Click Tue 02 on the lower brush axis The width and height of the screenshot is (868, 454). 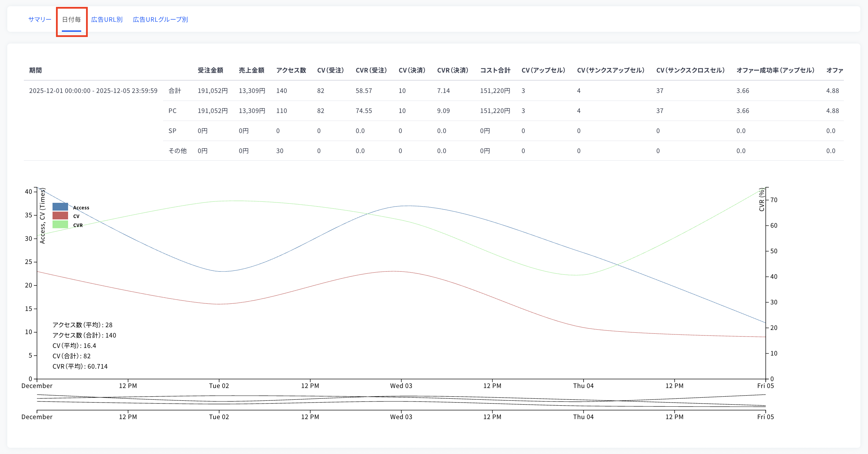point(219,417)
